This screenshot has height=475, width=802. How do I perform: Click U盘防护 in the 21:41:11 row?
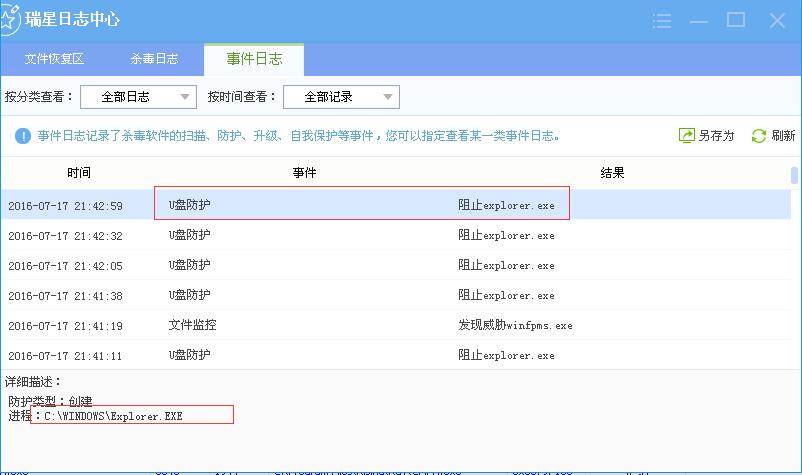point(189,355)
